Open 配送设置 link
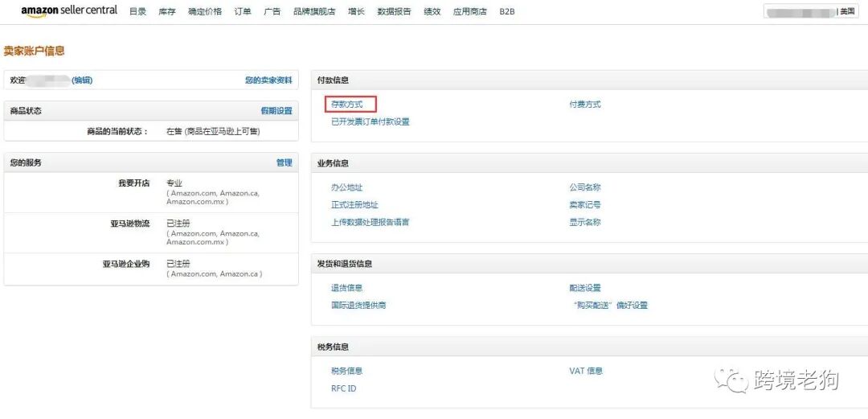868x419 pixels. click(x=585, y=288)
